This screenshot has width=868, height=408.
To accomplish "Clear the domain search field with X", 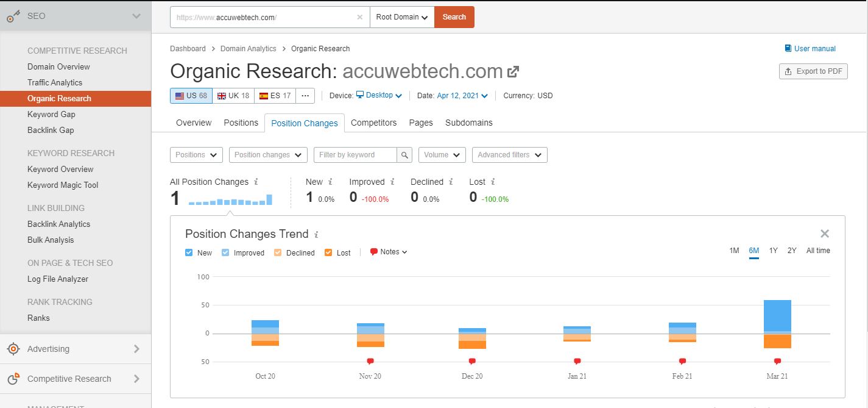I will (x=360, y=17).
